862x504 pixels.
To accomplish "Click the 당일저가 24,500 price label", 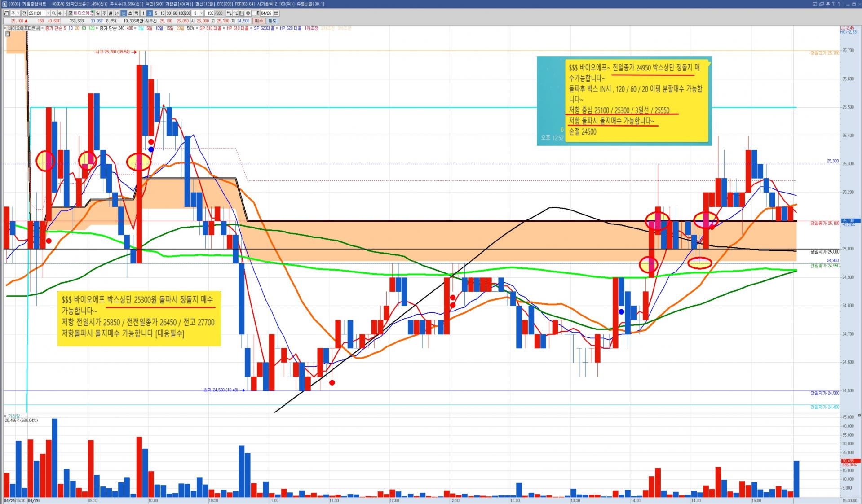I will (x=825, y=393).
